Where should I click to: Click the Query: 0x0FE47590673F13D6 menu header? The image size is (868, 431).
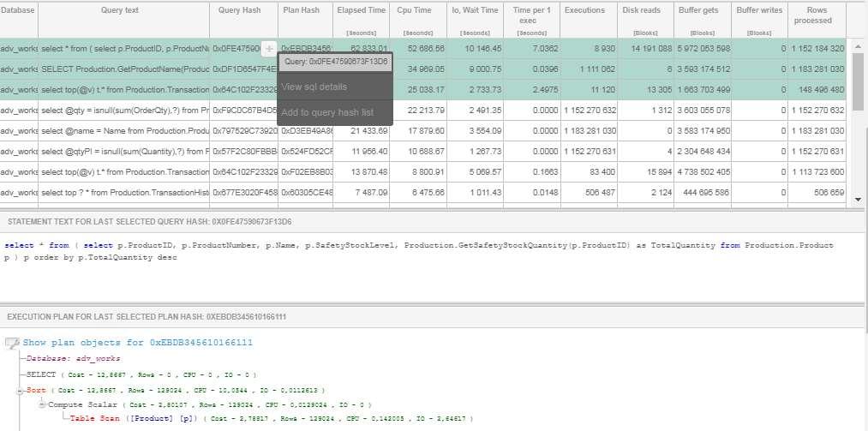tap(336, 62)
